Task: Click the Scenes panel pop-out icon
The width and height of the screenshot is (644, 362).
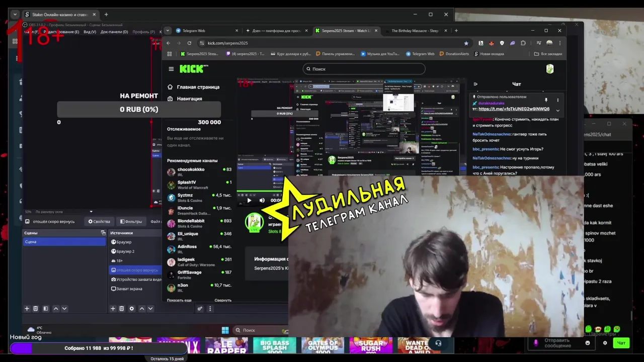Action: (103, 233)
